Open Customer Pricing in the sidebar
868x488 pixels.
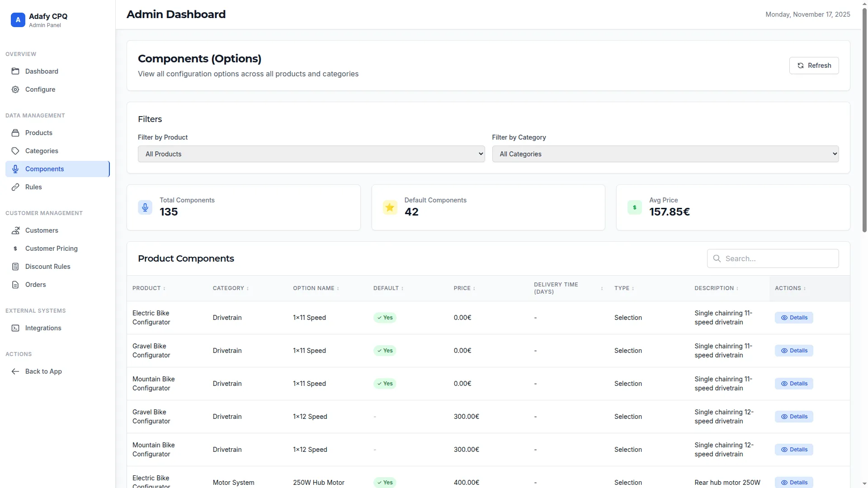click(x=51, y=249)
